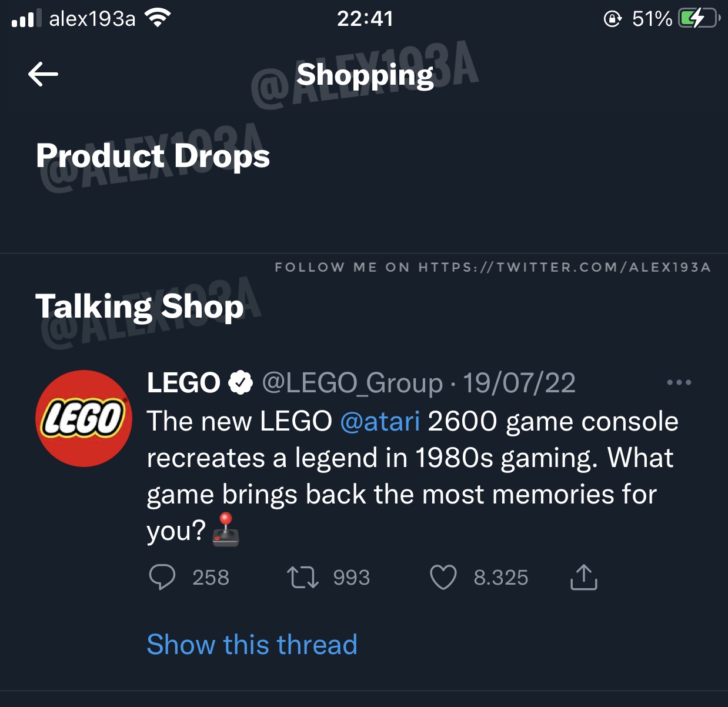Click the LEGO display name
Screen dimensions: 728x707
pos(183,383)
